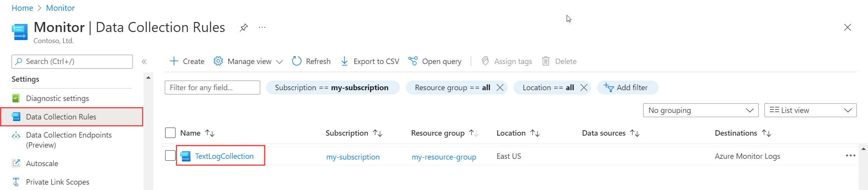Check the TextLogCollection row checkbox
Screen dimensions: 868x190
(170, 156)
